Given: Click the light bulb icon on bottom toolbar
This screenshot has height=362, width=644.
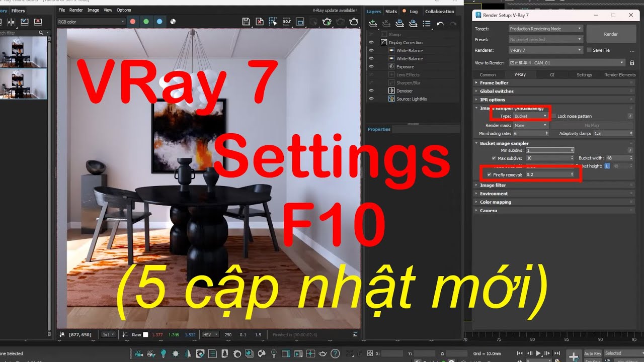Looking at the screenshot, I should [164, 354].
